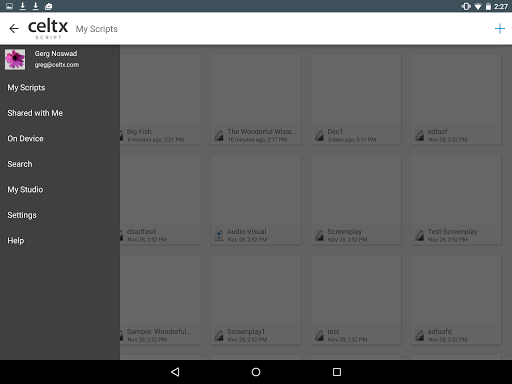This screenshot has width=512, height=384.
Task: Tap the Android home circle button
Action: (256, 372)
